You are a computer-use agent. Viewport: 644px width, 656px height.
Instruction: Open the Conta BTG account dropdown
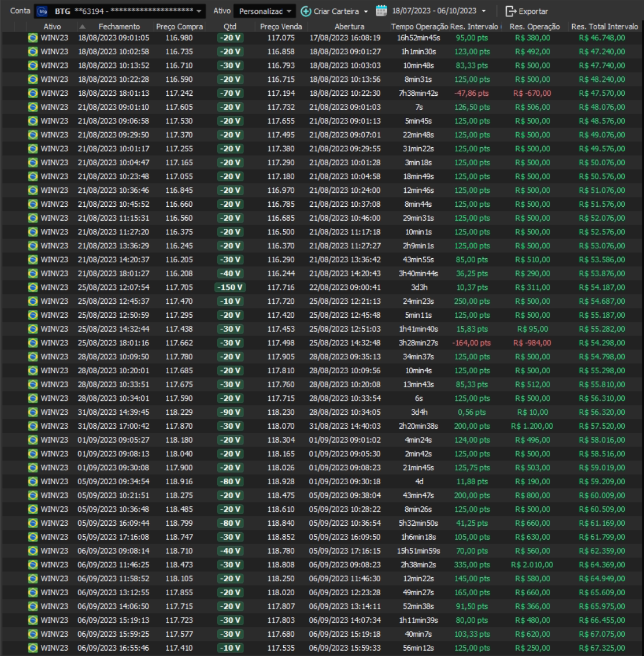pyautogui.click(x=199, y=11)
